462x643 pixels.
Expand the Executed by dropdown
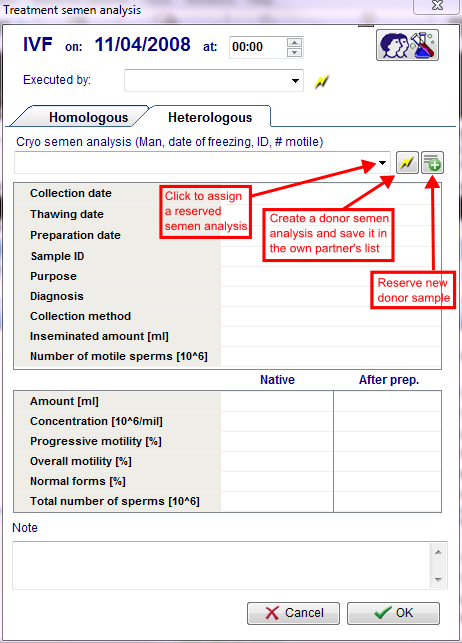coord(295,81)
